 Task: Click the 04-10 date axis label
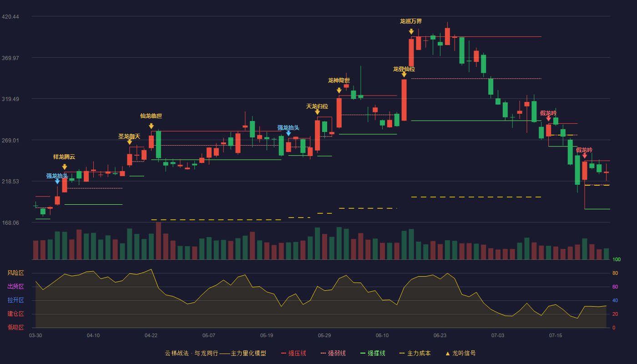[93, 335]
